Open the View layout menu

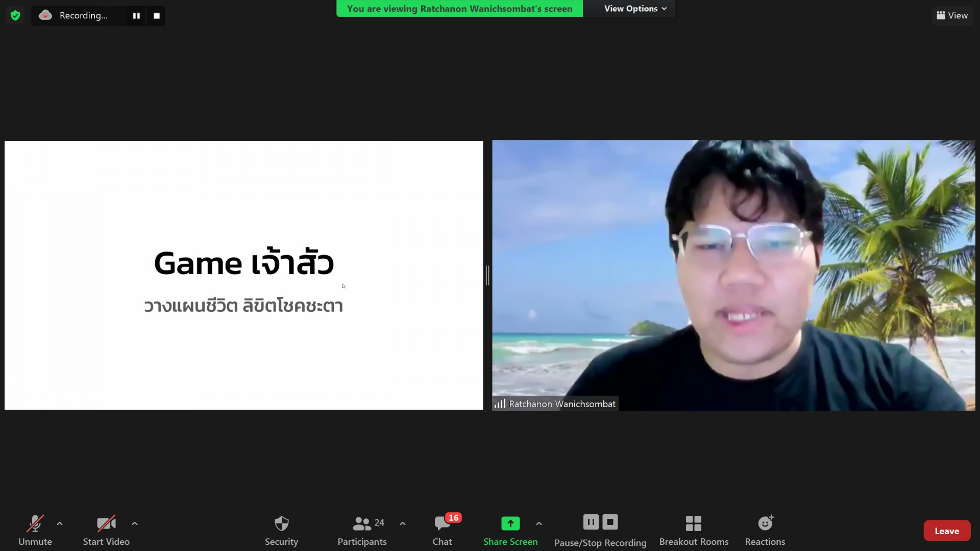952,15
